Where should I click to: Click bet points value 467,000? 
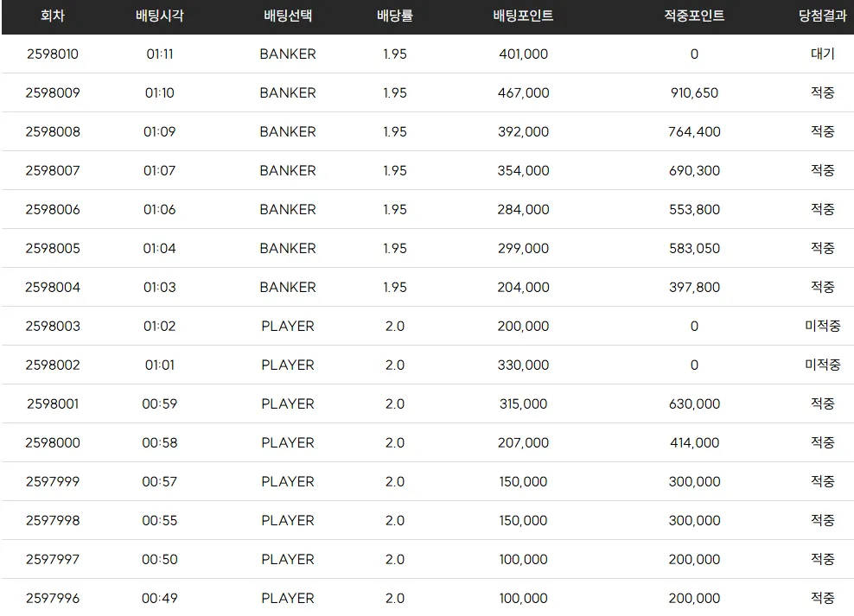point(523,92)
